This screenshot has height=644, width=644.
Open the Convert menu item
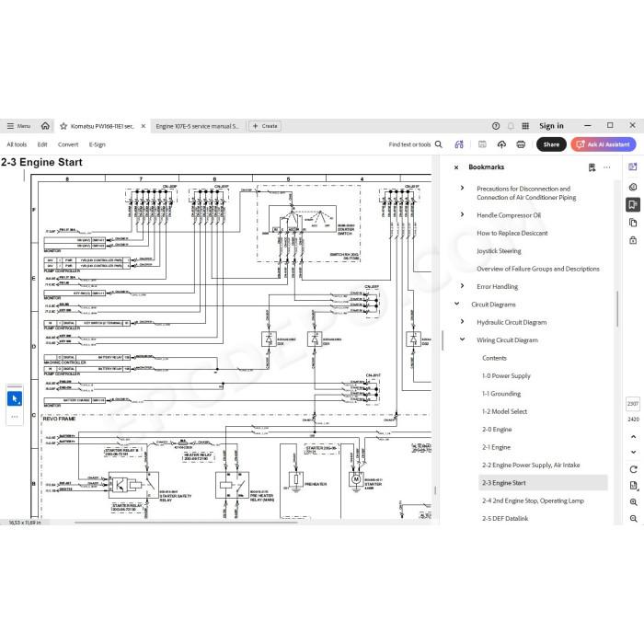point(68,144)
